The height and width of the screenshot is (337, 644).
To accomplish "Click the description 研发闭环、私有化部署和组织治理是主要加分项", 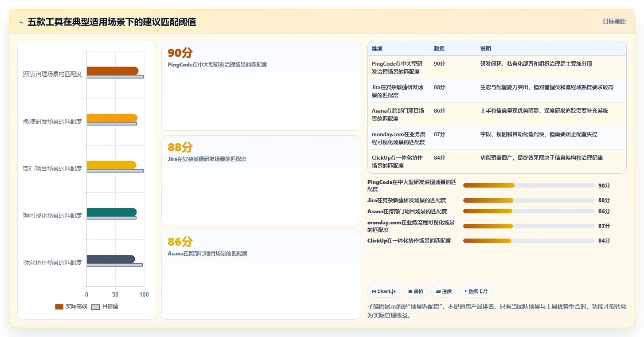I will 536,63.
